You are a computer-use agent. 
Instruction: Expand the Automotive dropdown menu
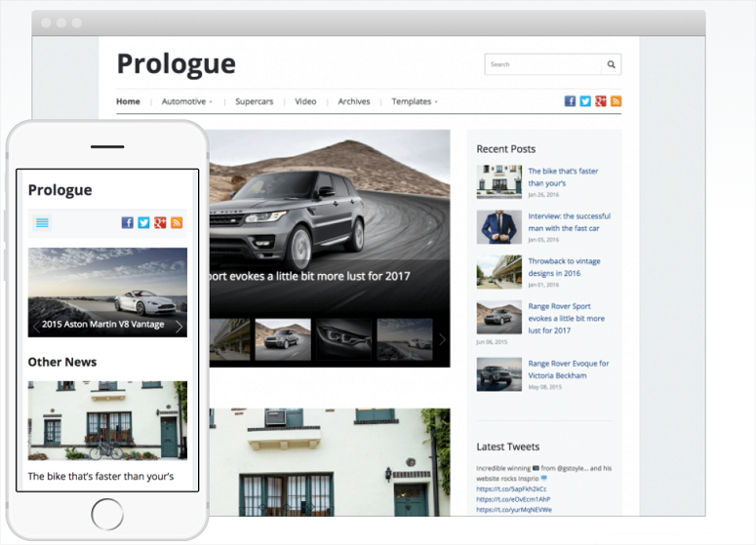click(x=186, y=101)
